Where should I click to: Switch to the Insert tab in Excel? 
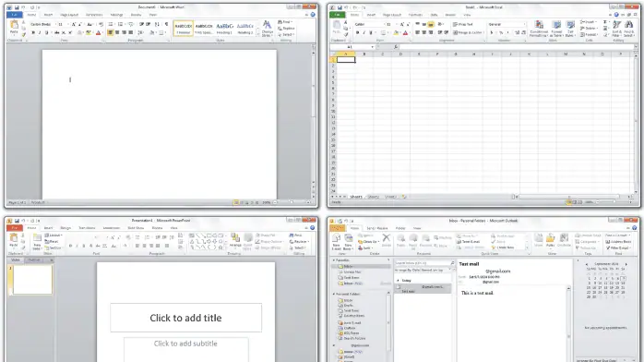pos(371,15)
